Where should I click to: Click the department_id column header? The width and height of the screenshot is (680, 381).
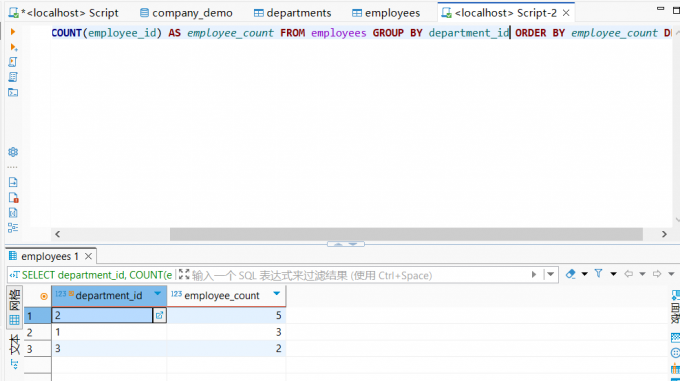point(109,296)
